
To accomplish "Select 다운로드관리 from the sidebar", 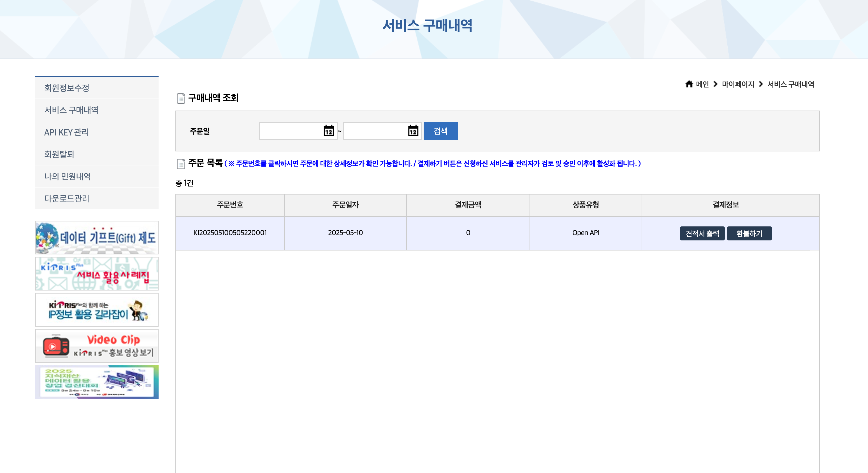I will coord(67,198).
